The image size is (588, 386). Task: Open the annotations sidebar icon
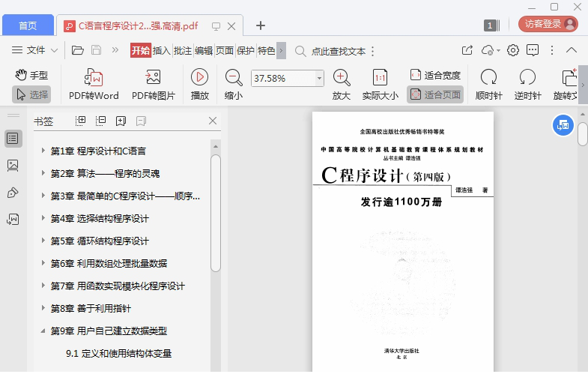[x=13, y=193]
